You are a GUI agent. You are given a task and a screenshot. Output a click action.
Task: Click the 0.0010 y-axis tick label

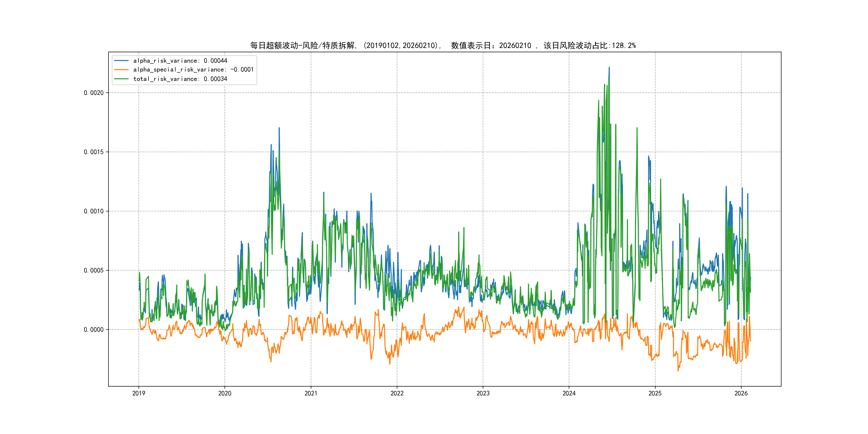point(94,211)
